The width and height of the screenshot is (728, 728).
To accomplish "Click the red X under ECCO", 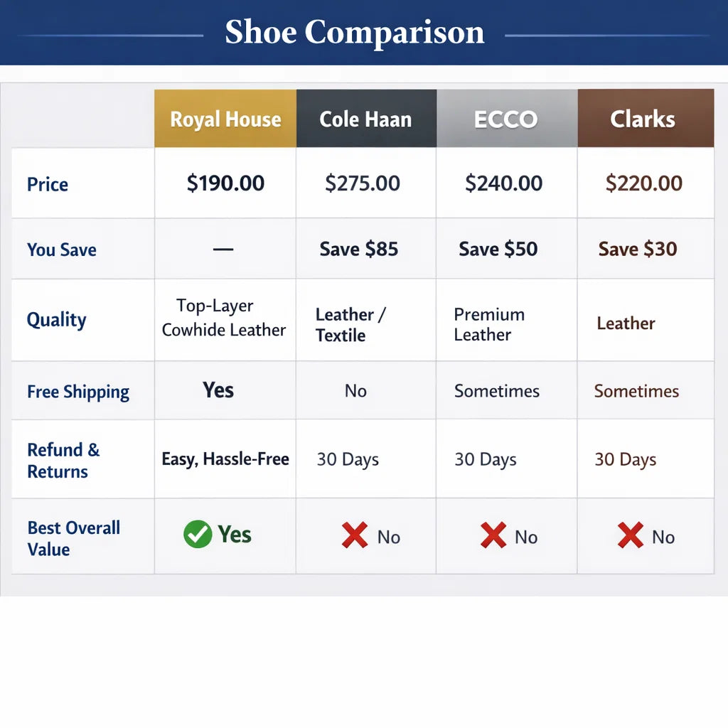I will coord(493,536).
